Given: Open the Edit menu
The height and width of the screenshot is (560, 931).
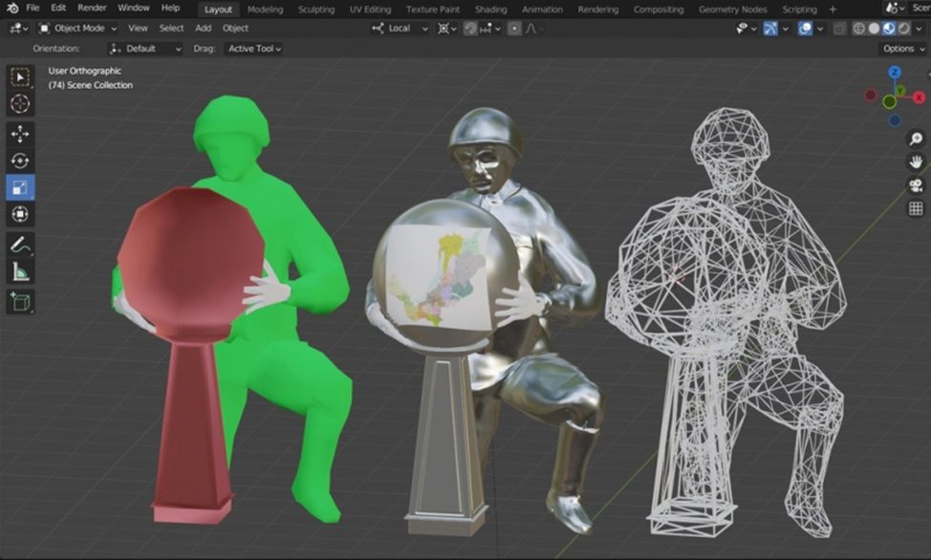Looking at the screenshot, I should tap(58, 8).
